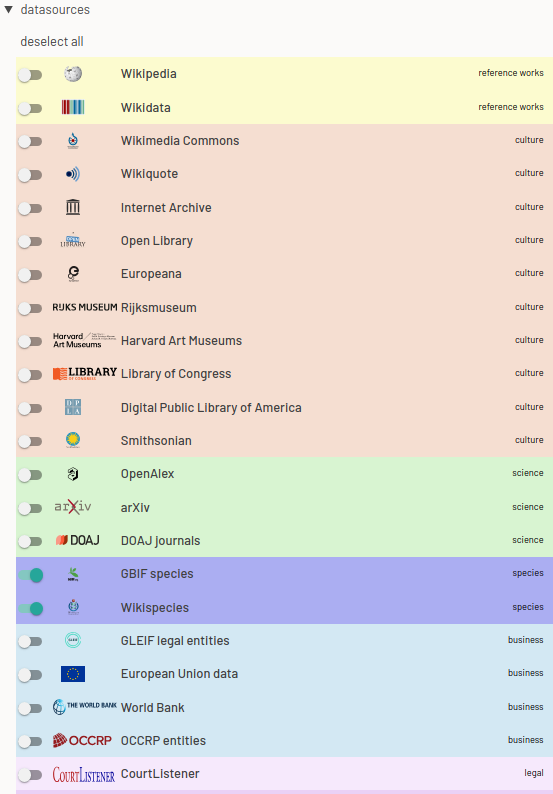Turn on the World Bank toggle
The width and height of the screenshot is (553, 794).
(30, 708)
